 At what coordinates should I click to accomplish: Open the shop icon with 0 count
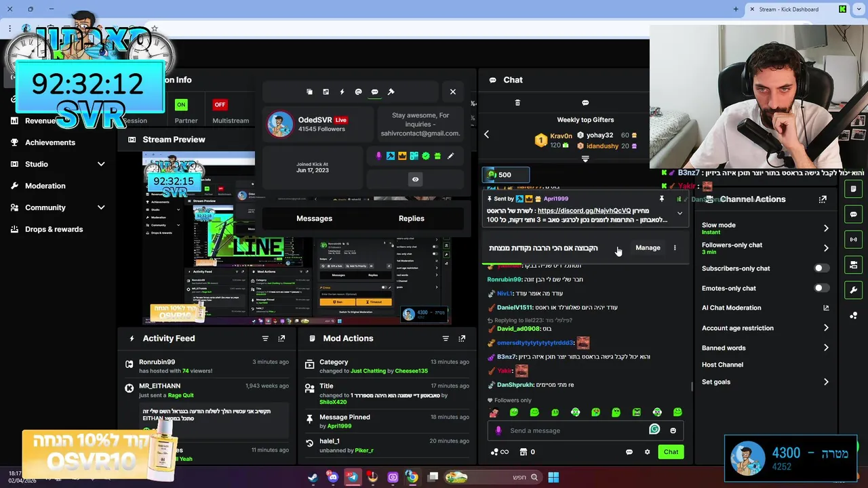[527, 452]
